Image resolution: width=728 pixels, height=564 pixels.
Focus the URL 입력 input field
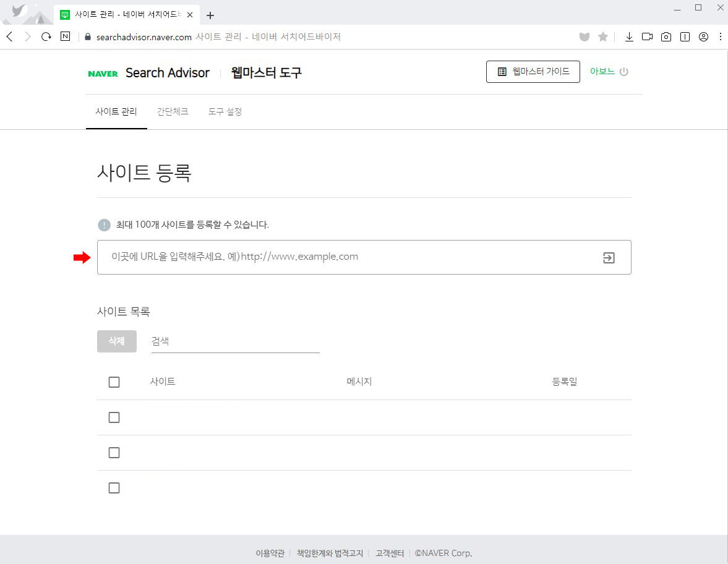tap(364, 257)
